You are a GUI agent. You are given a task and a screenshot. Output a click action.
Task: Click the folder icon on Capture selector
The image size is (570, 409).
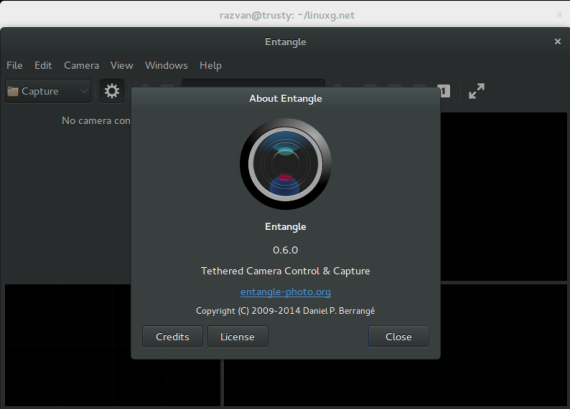[13, 91]
